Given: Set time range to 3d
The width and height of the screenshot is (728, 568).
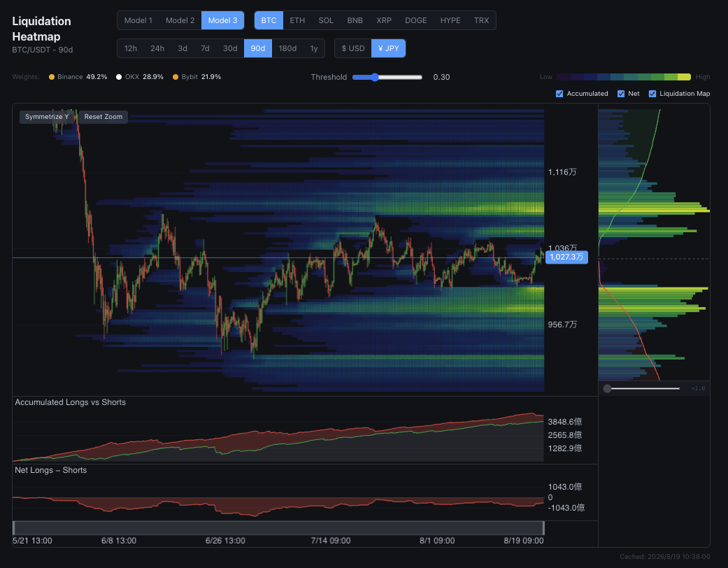Looking at the screenshot, I should pyautogui.click(x=183, y=48).
